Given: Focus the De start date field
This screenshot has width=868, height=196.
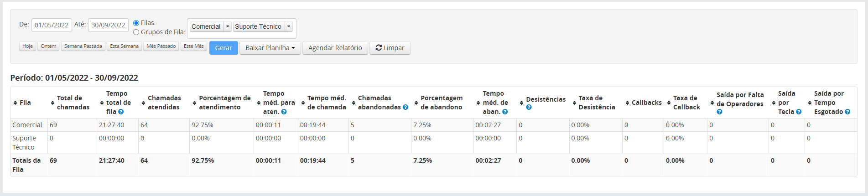Looking at the screenshot, I should coord(52,25).
